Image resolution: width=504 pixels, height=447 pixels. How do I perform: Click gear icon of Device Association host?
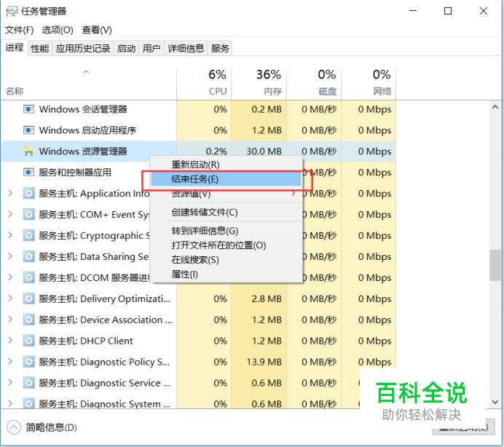click(28, 320)
